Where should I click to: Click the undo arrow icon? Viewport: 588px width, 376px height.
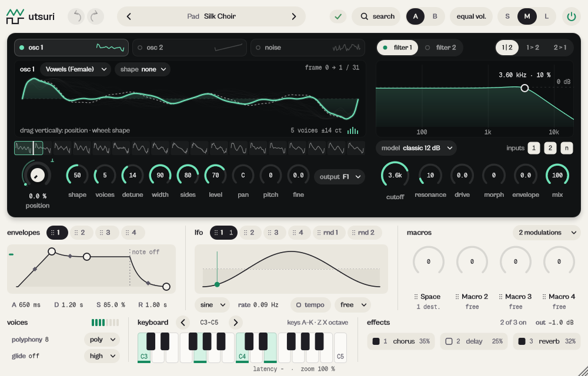pos(76,16)
